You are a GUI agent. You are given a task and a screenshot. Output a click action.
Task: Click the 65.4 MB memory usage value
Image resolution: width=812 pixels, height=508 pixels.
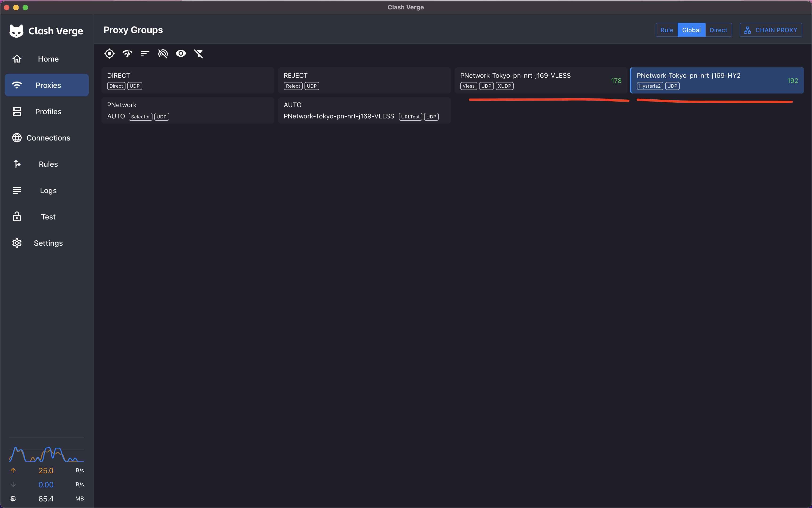pos(46,499)
